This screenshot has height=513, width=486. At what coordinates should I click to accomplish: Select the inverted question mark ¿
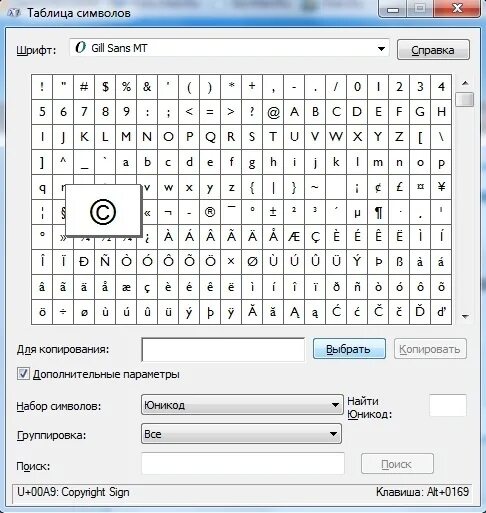(147, 237)
